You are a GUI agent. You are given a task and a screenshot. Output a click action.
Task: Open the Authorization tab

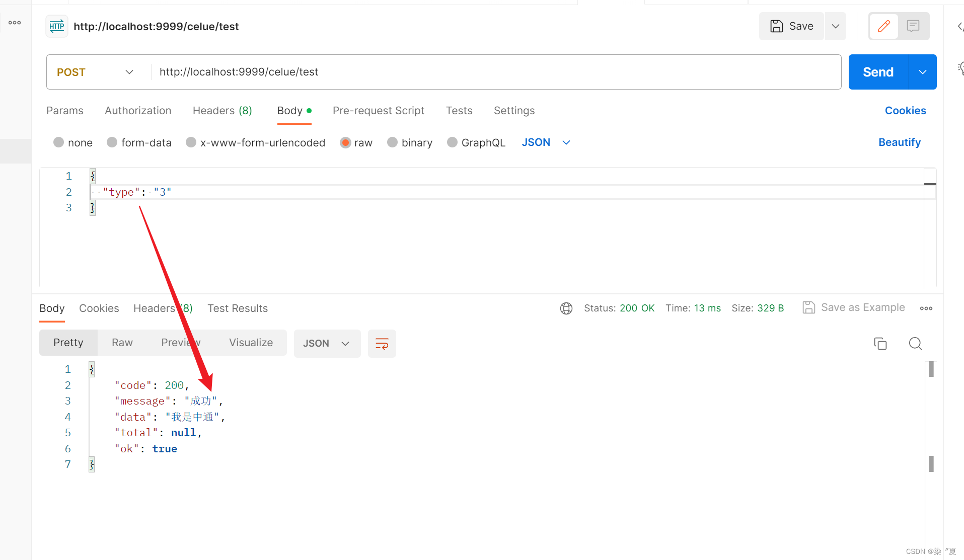pos(138,111)
